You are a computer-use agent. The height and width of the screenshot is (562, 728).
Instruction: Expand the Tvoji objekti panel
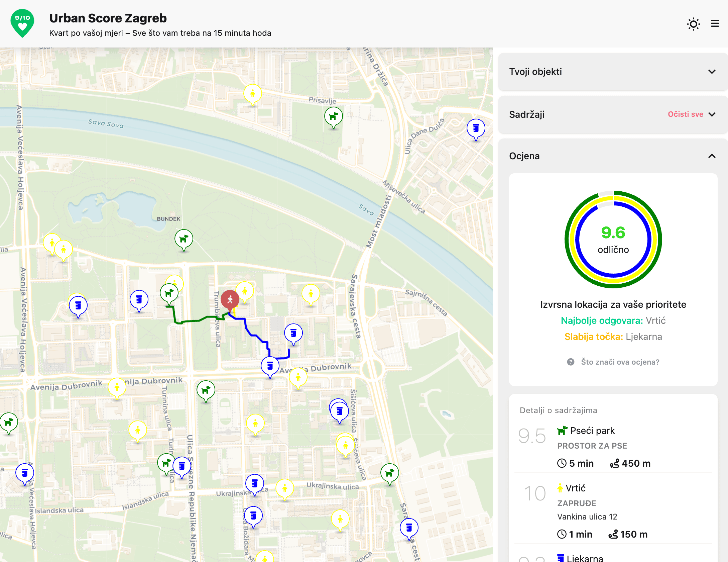(613, 72)
